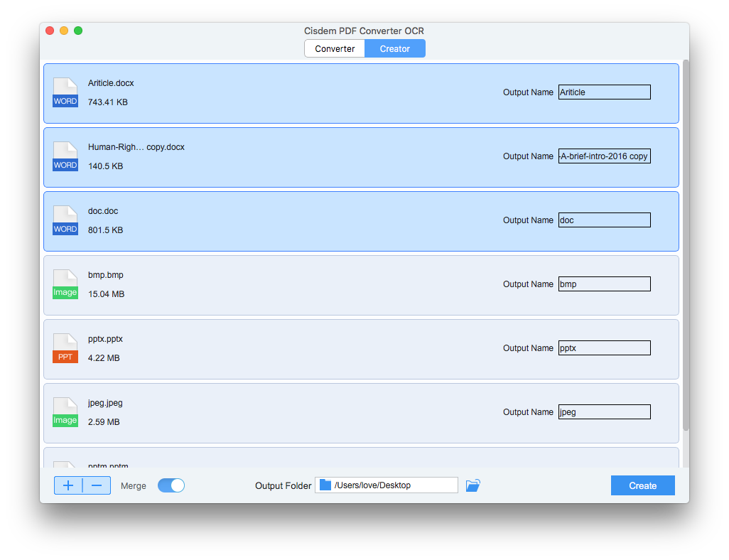Viewport: 729px width, 560px height.
Task: Click the vertical scrollbar of file list
Action: click(x=686, y=245)
